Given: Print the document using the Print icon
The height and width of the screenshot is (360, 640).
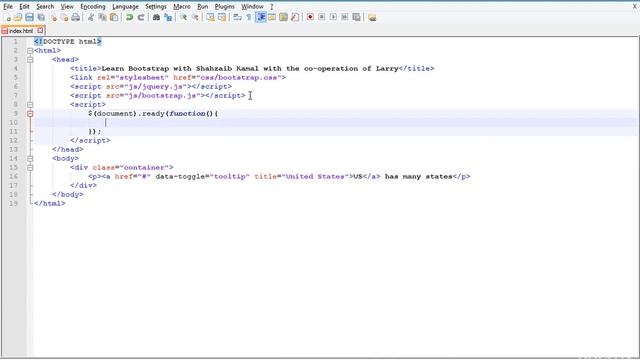Looking at the screenshot, I should pos(76,17).
